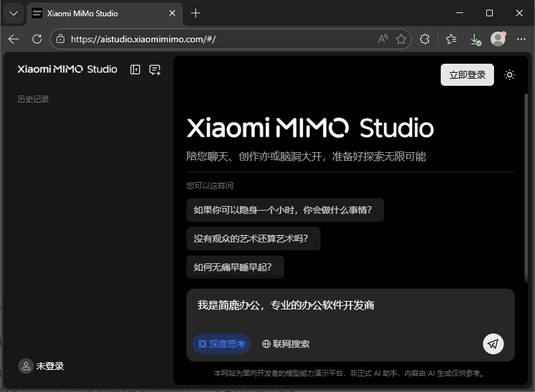Open the browser profile menu
This screenshot has width=535, height=392.
pos(497,38)
